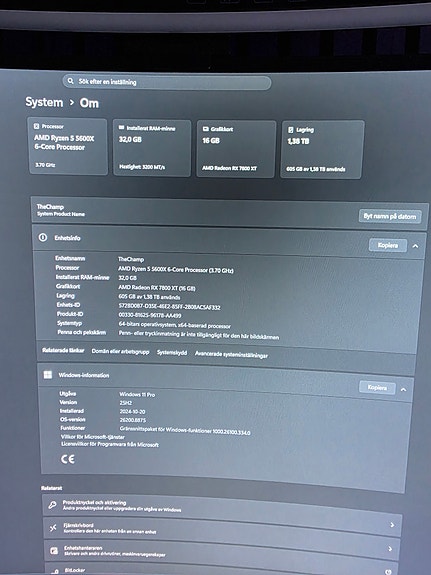
Task: Click the chevron on Enhetshanteraren row
Action: (390, 549)
